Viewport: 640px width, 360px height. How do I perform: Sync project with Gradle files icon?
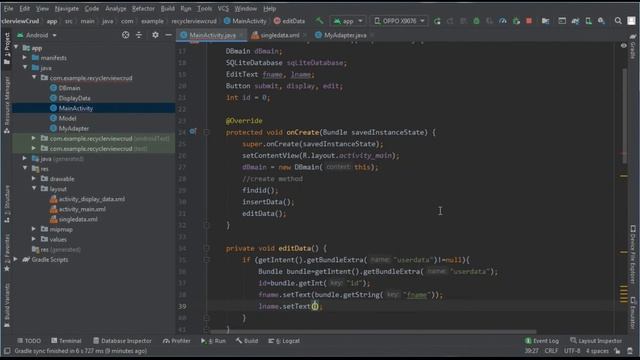(x=575, y=21)
